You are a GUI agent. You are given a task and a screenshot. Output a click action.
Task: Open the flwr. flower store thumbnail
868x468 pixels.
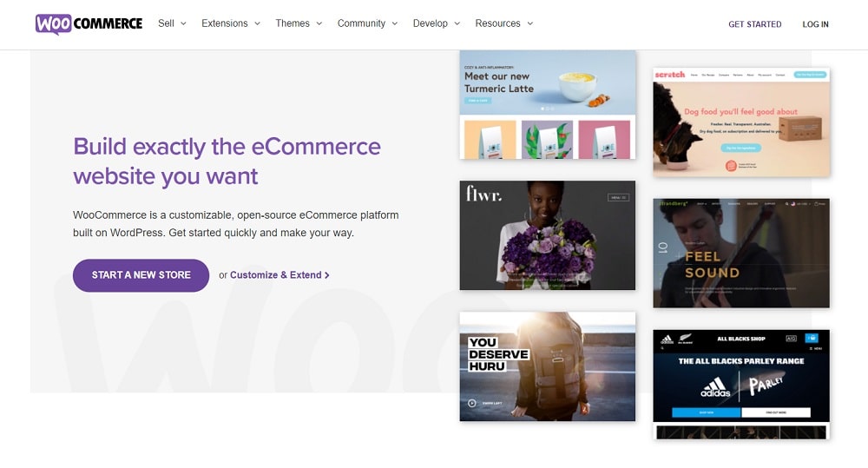[x=548, y=235]
